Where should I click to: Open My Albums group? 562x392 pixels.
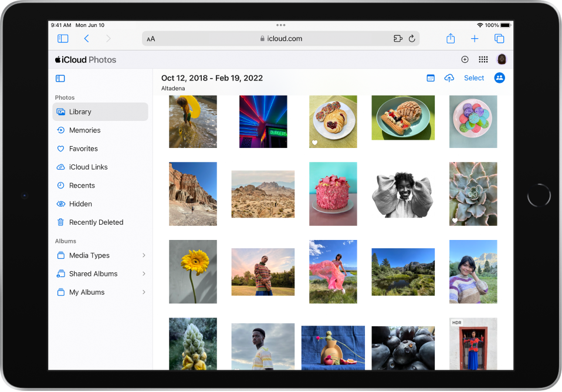click(x=100, y=292)
